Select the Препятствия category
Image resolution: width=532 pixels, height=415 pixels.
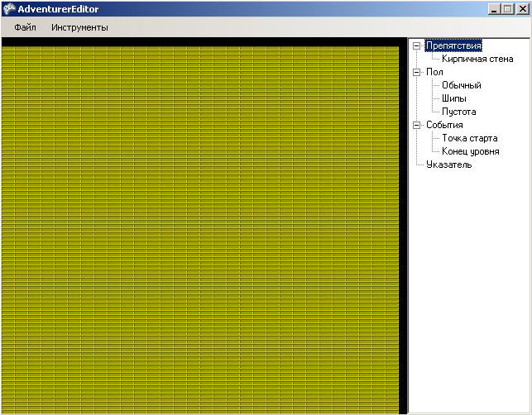point(453,45)
